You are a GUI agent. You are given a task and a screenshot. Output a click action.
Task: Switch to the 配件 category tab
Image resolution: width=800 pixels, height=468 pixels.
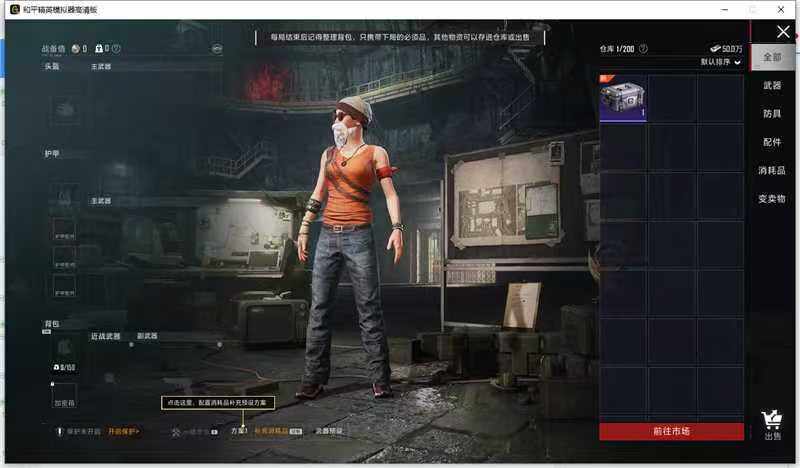772,142
